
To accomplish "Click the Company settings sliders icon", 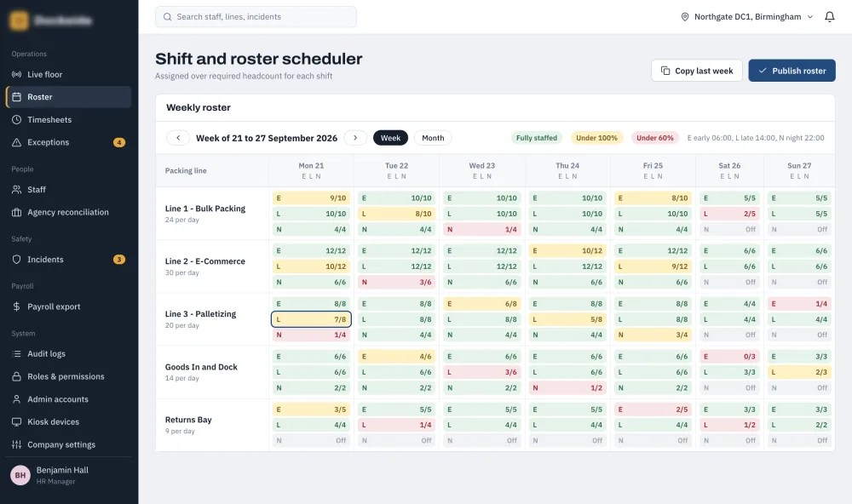I will pos(17,444).
